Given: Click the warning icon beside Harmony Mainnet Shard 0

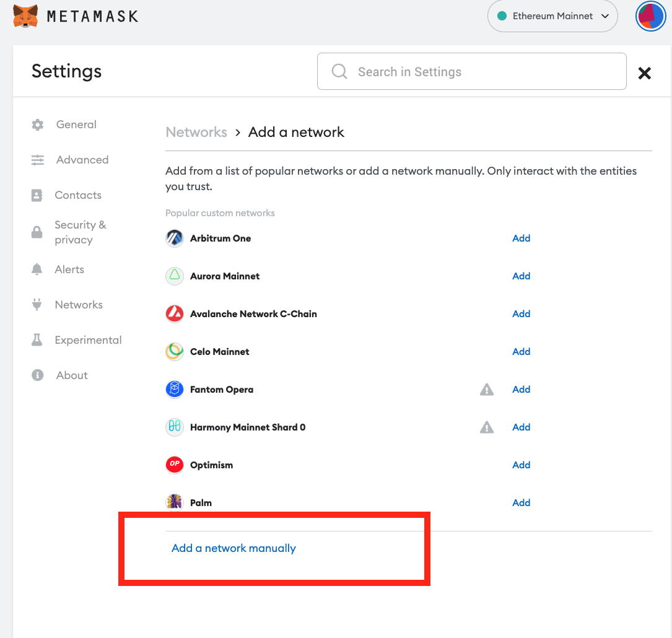Looking at the screenshot, I should (487, 427).
